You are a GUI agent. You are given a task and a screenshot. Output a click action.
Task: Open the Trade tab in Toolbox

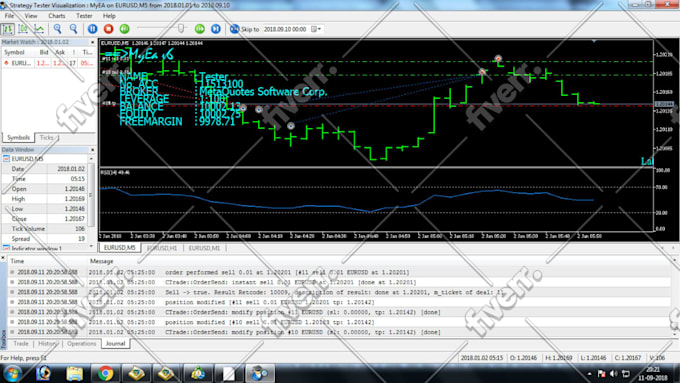[21, 344]
